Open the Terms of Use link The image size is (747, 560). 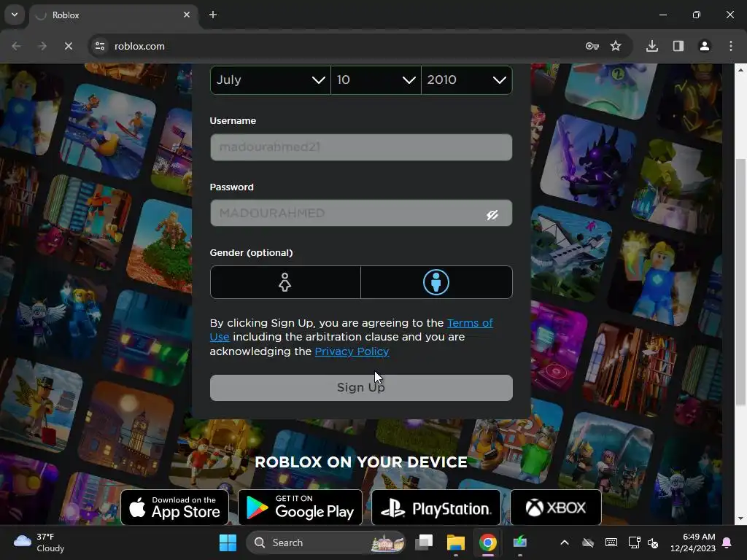470,323
